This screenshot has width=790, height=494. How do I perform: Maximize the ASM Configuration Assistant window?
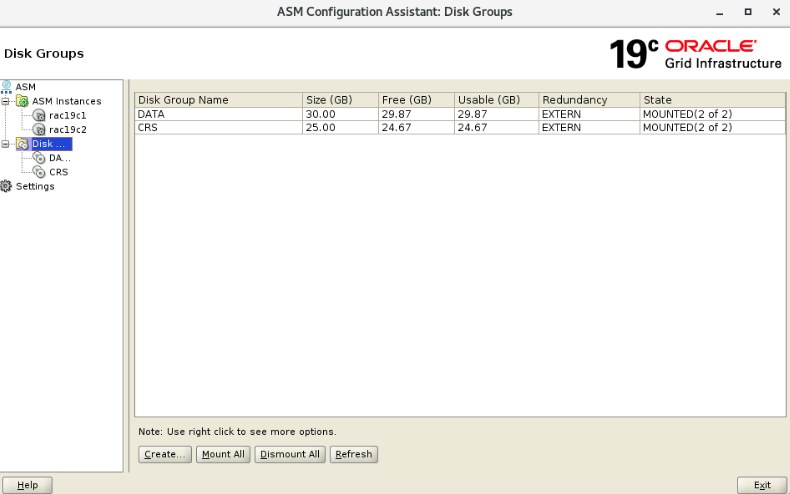coord(748,12)
